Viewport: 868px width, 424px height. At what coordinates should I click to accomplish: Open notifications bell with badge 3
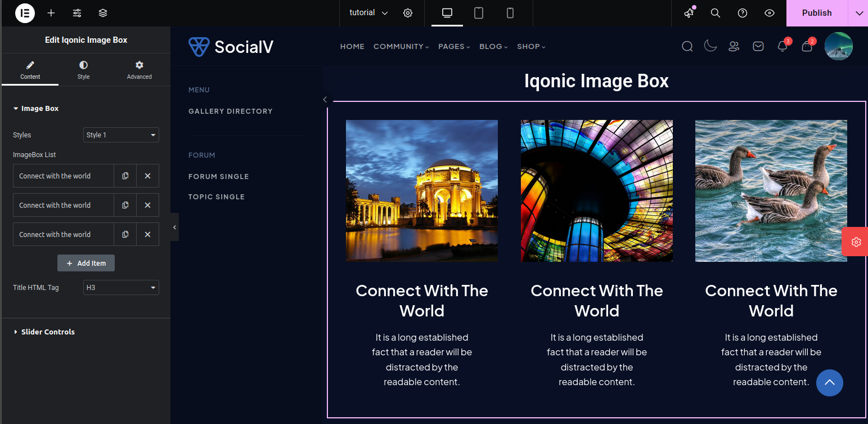point(782,46)
